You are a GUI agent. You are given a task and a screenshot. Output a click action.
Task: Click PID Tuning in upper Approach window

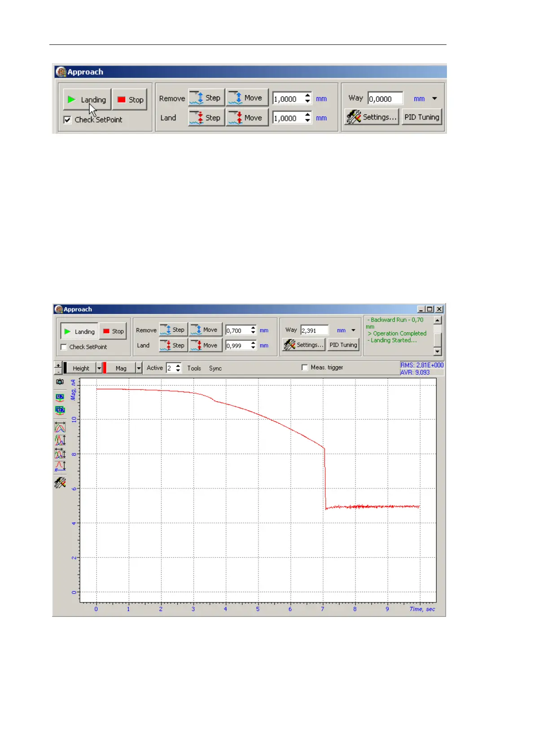coord(421,117)
